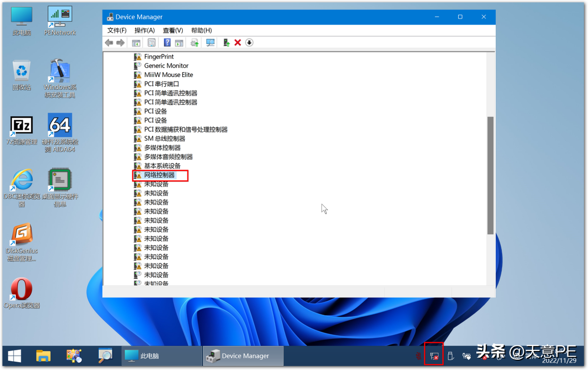Click the blue Help question-mark icon
Viewport: 588px width, 370px height.
tap(167, 43)
